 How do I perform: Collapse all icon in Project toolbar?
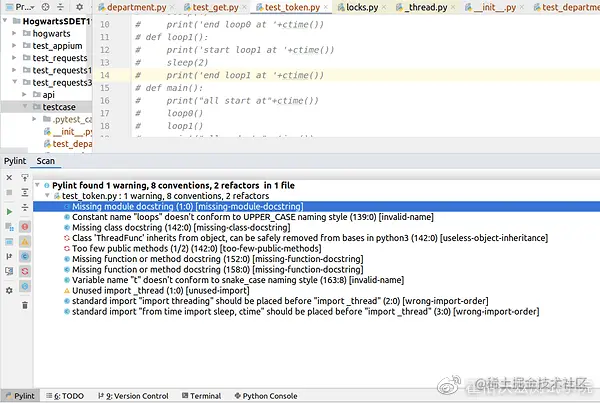coord(60,7)
